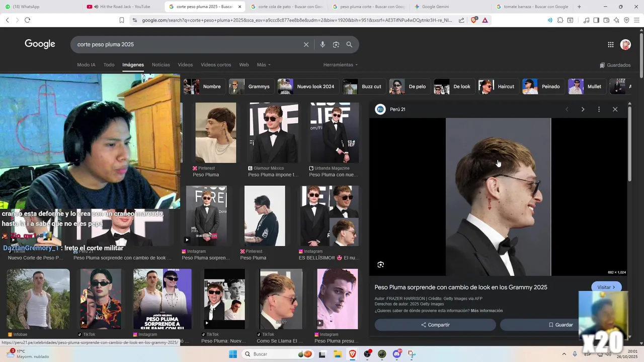Open browser main hamburger menu
644x362 pixels.
tap(636, 20)
